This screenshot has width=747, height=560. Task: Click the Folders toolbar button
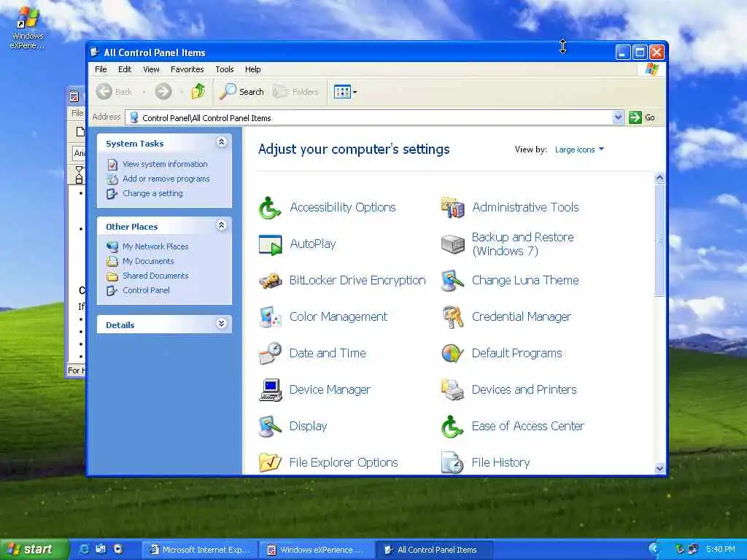(x=296, y=91)
